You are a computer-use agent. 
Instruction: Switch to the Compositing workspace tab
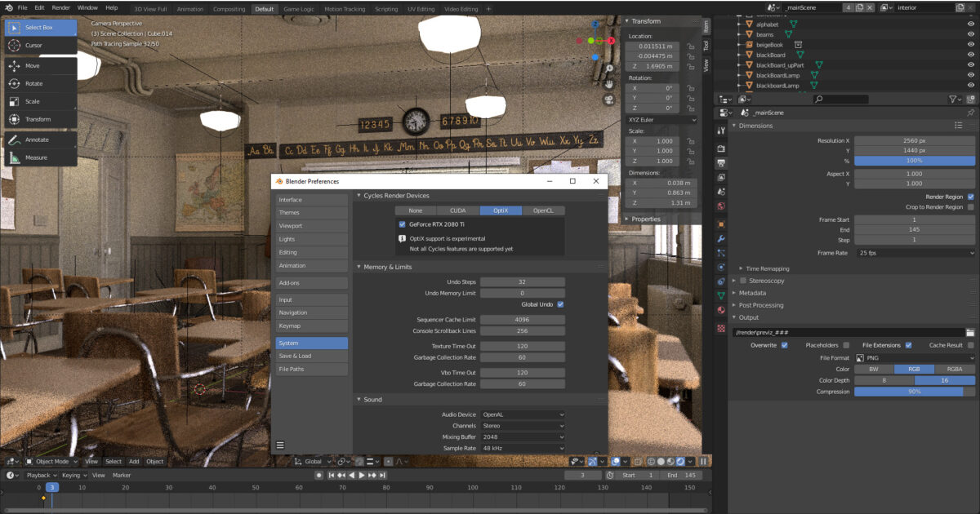click(229, 9)
